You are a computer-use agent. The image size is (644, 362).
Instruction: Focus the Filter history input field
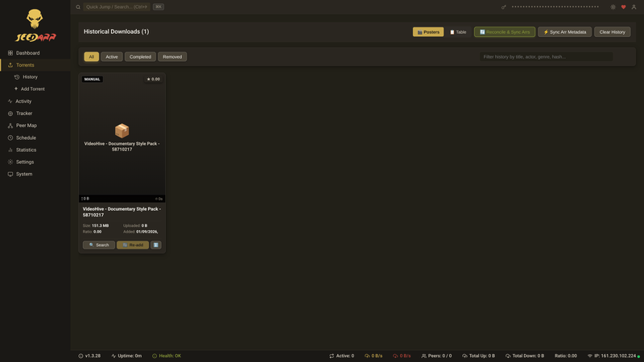coord(547,56)
